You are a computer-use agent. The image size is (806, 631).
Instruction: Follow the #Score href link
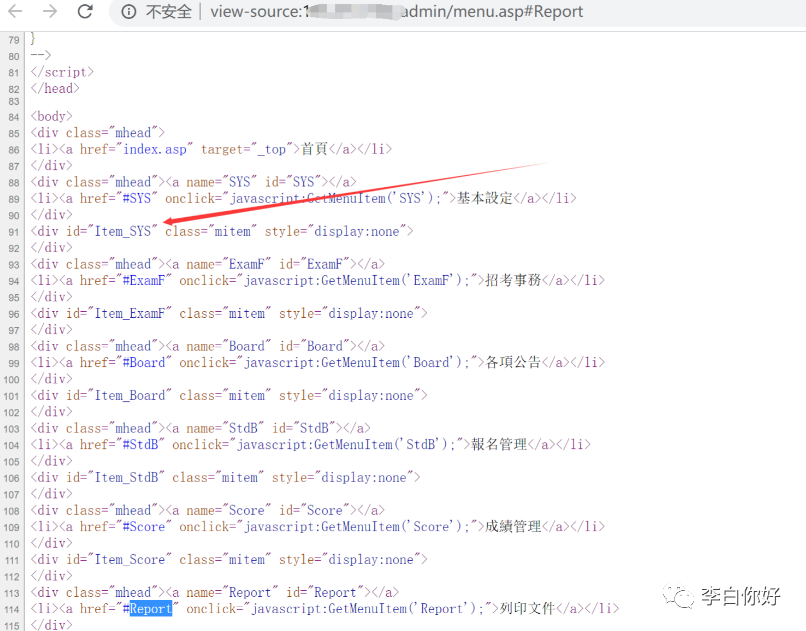click(x=144, y=527)
